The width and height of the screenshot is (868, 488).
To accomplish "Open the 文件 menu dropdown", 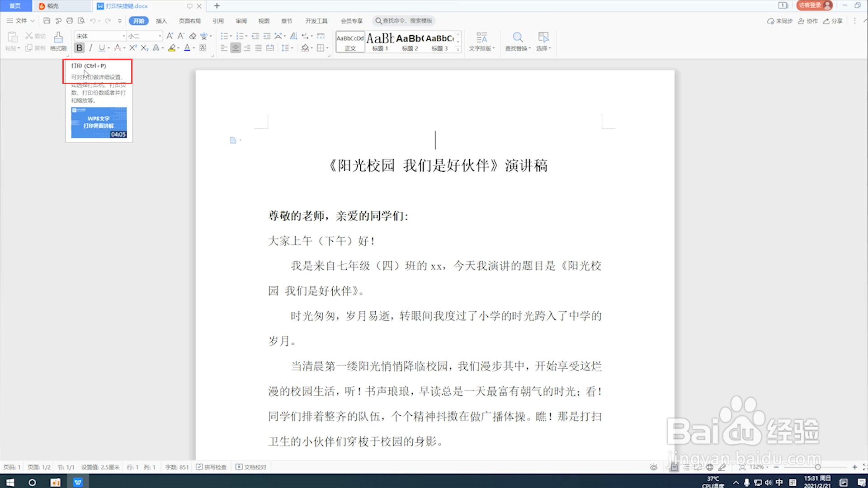I will tap(21, 21).
